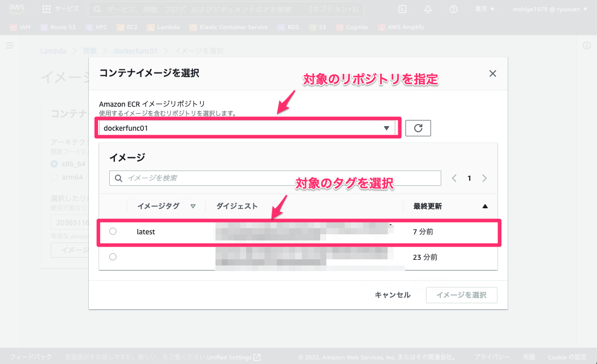Image resolution: width=597 pixels, height=364 pixels.
Task: Open Unified Settings link in footer
Action: [233, 357]
